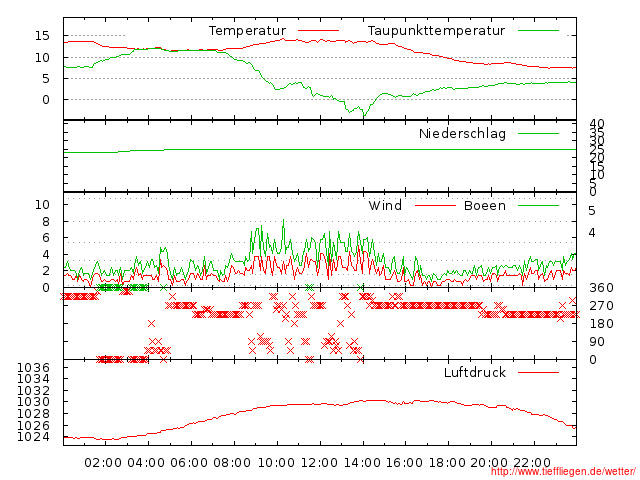Click the 12:00 time axis label
Image resolution: width=640 pixels, height=480 pixels.
tap(319, 463)
